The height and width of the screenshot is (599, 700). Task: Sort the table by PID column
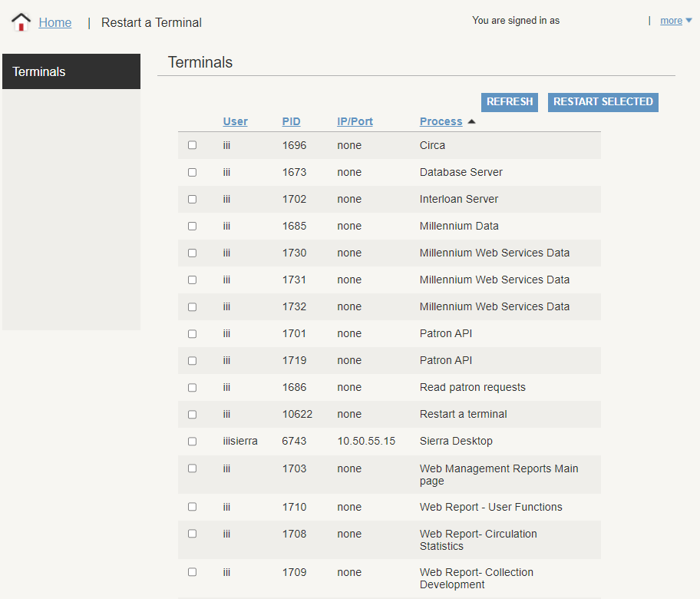[291, 121]
